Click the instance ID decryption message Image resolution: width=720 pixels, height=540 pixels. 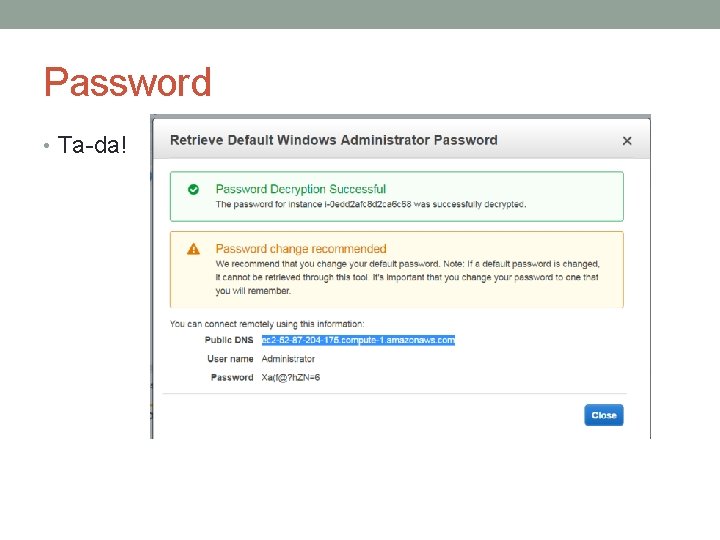pos(370,204)
